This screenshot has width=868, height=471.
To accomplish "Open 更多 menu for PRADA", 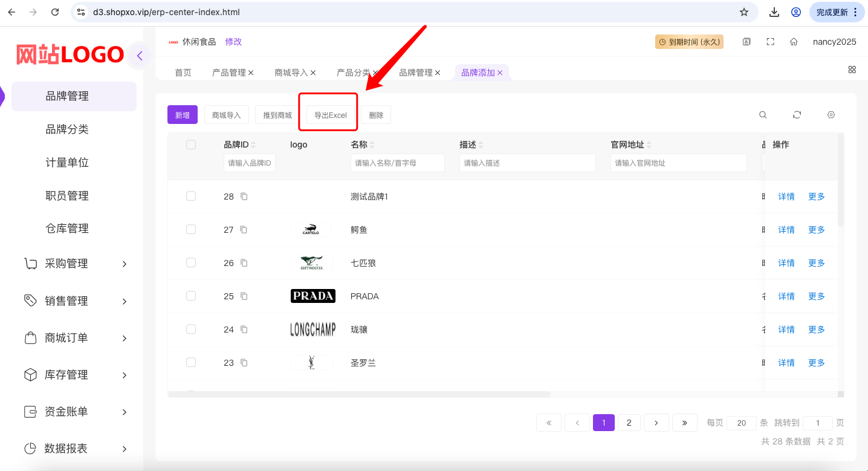I will pos(817,296).
